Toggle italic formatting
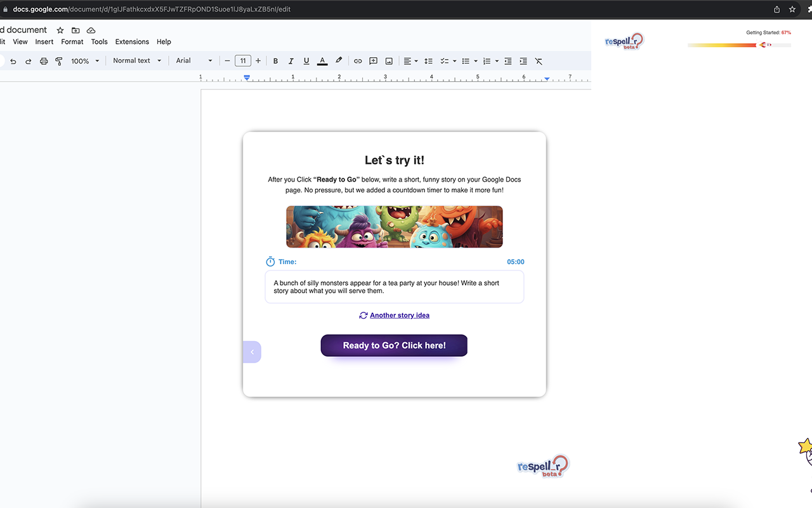The height and width of the screenshot is (508, 812). click(291, 60)
